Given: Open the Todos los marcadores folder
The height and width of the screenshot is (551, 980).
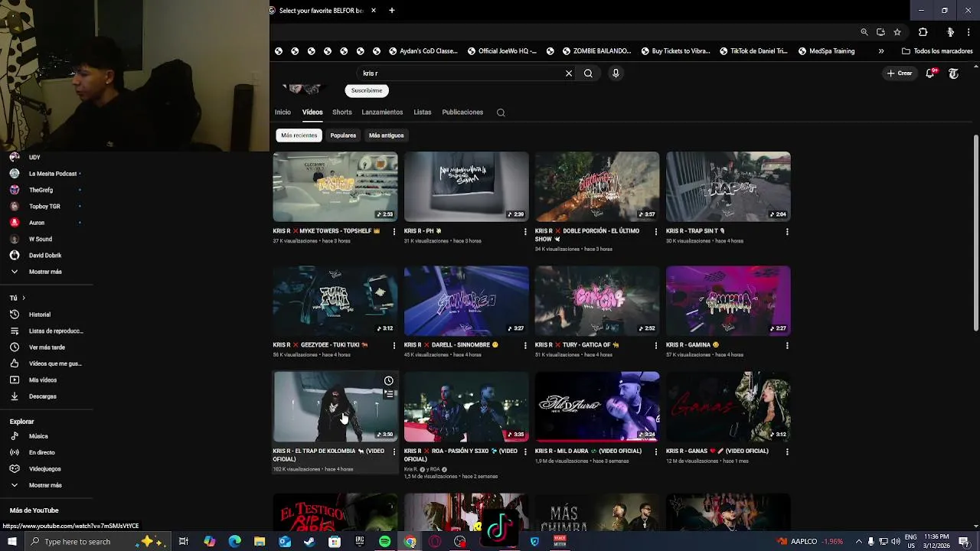Looking at the screenshot, I should 937,51.
